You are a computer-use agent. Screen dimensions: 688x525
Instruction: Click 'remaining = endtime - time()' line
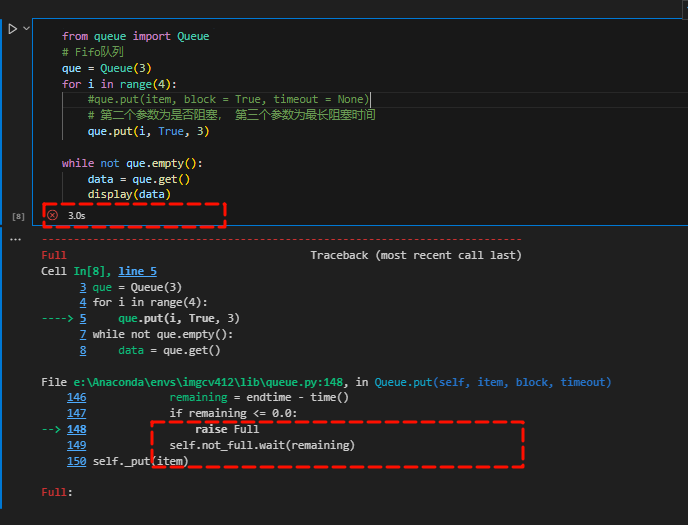[259, 397]
